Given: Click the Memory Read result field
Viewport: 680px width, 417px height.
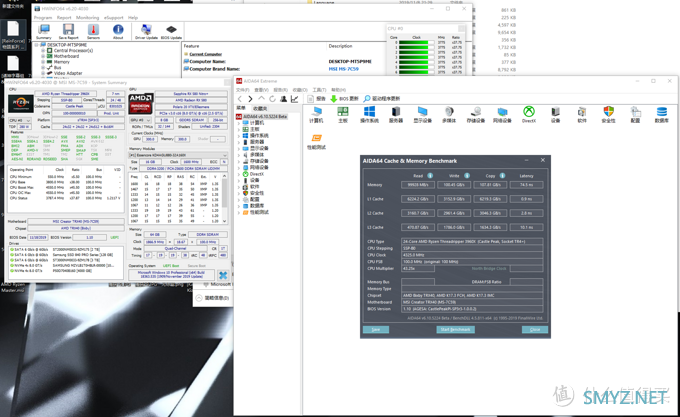Looking at the screenshot, I should coord(418,185).
